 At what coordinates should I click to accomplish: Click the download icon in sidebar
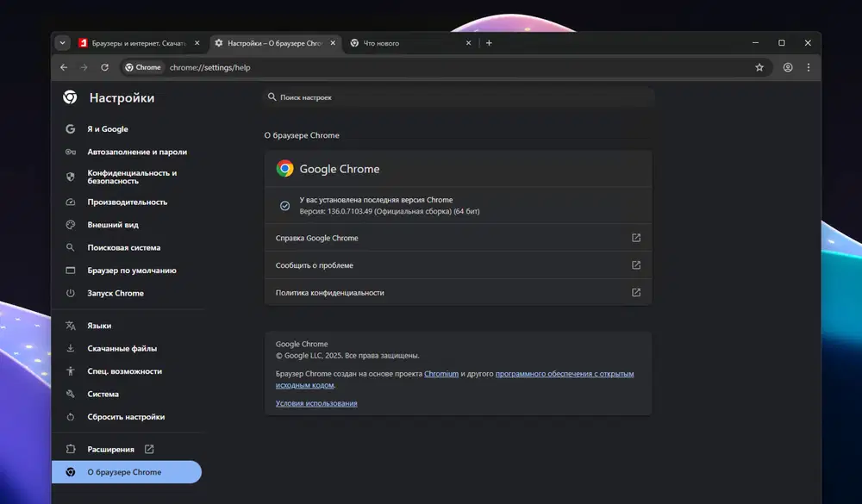[x=71, y=348]
